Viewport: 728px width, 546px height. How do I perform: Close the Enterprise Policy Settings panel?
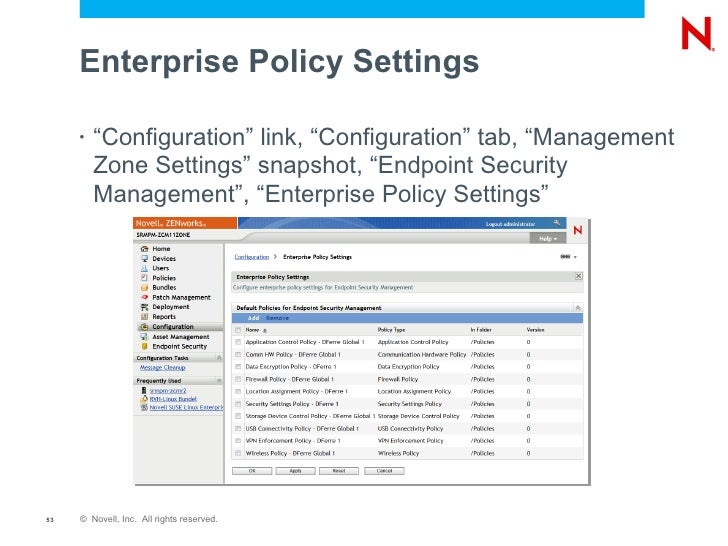(578, 276)
